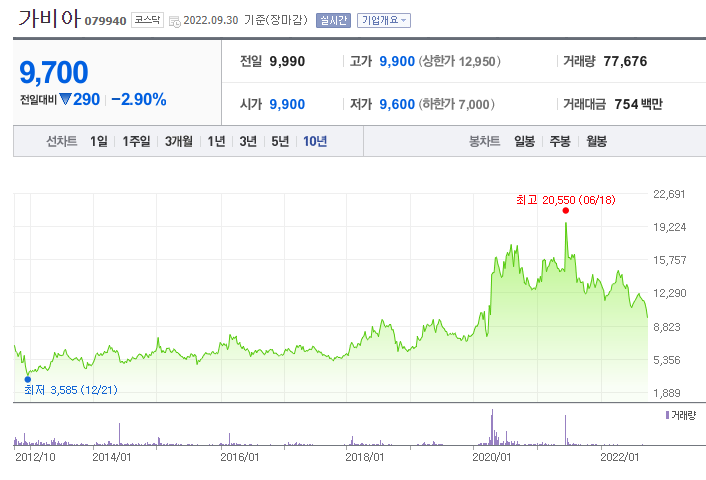Screen dimensions: 706x480
Task: Click the 8,823 price axis label
Action: [x=667, y=327]
